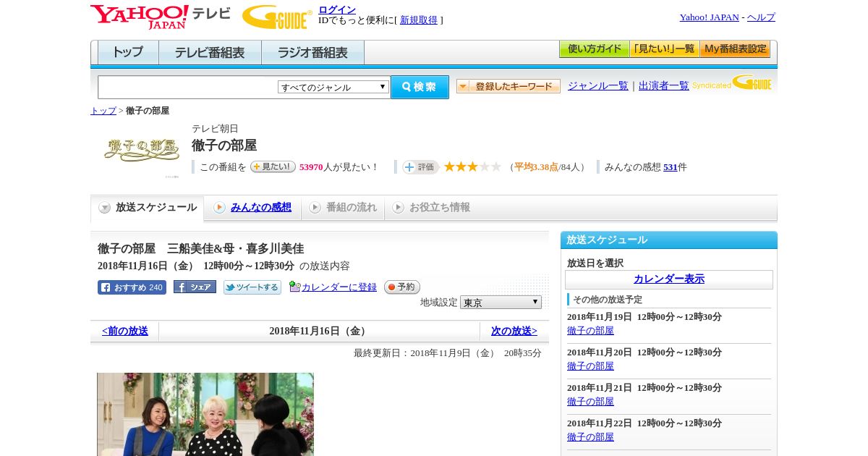The width and height of the screenshot is (868, 456).
Task: Open 徹子の部屋 link for November 20
Action: 590,366
